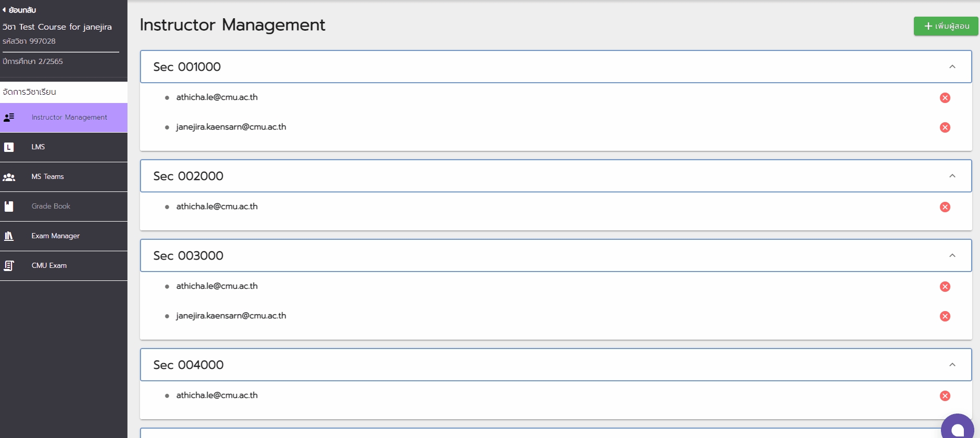Viewport: 980px width, 438px height.
Task: Remove janejira.kaensarn from Sec 001000
Action: (x=945, y=127)
